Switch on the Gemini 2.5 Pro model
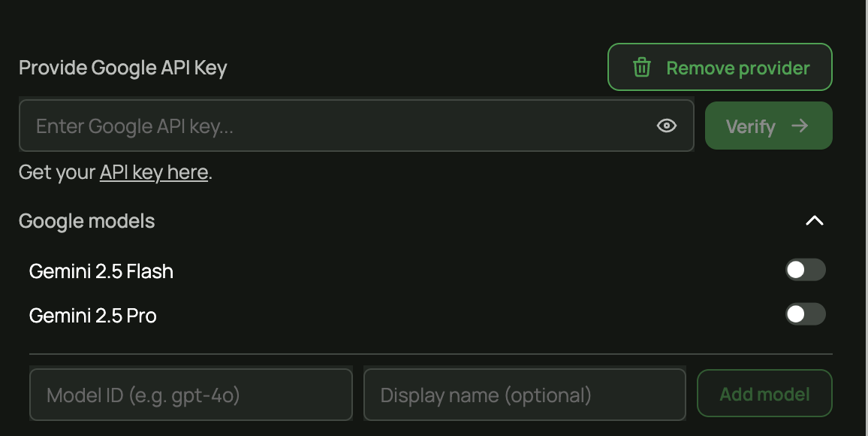The width and height of the screenshot is (868, 436). coord(805,314)
